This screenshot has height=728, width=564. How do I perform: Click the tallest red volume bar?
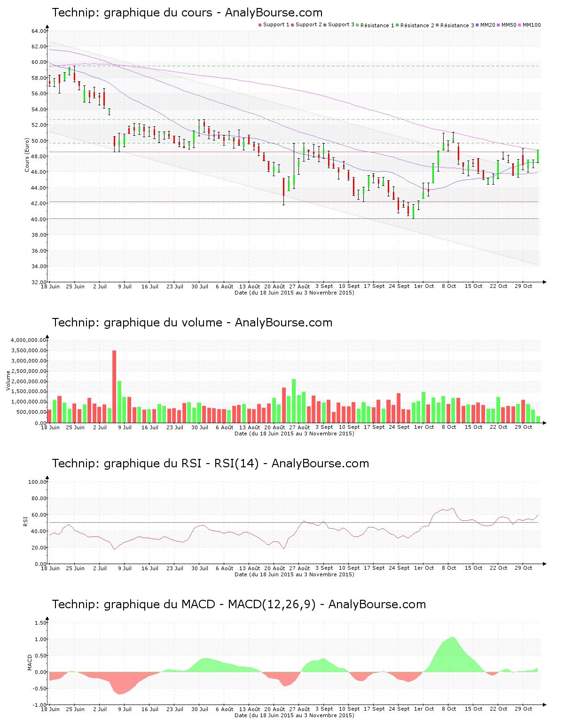coord(114,387)
